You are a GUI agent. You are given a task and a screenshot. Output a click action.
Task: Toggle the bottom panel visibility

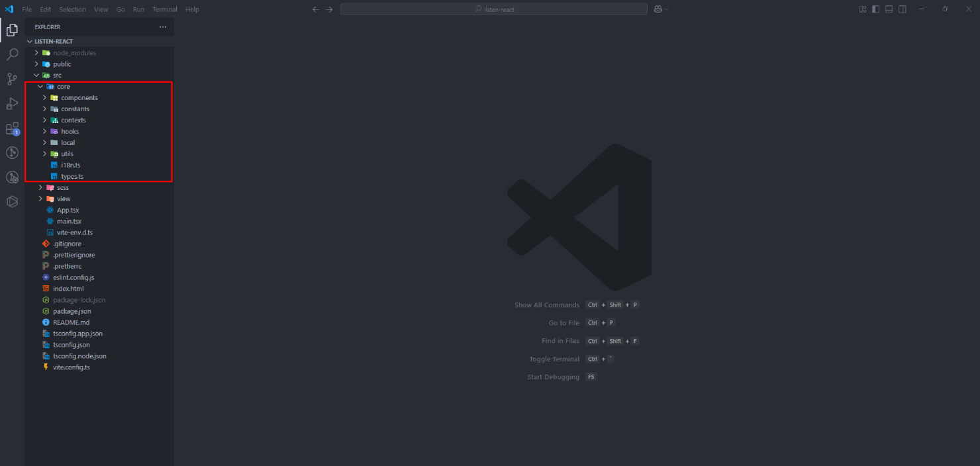point(889,9)
